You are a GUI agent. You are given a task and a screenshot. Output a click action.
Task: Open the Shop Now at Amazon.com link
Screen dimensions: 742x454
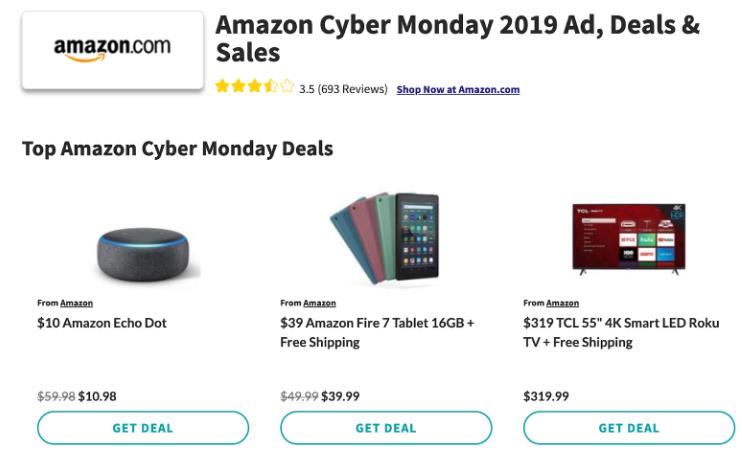[x=458, y=89]
